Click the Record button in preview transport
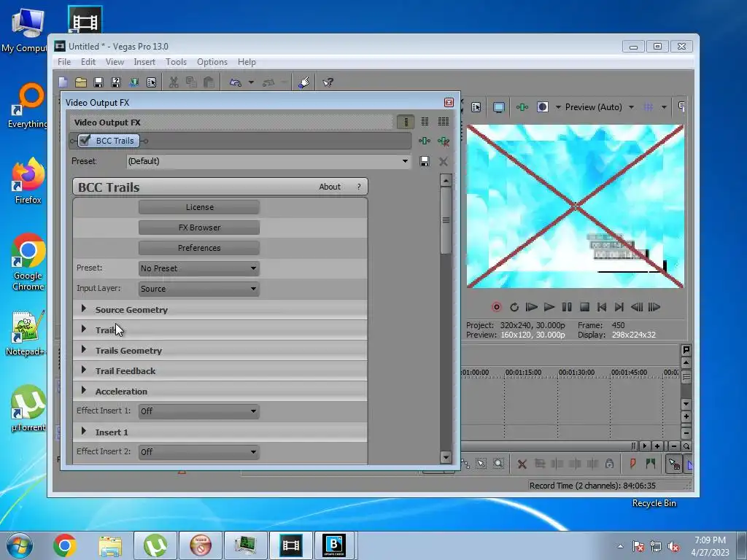747x560 pixels. point(496,307)
